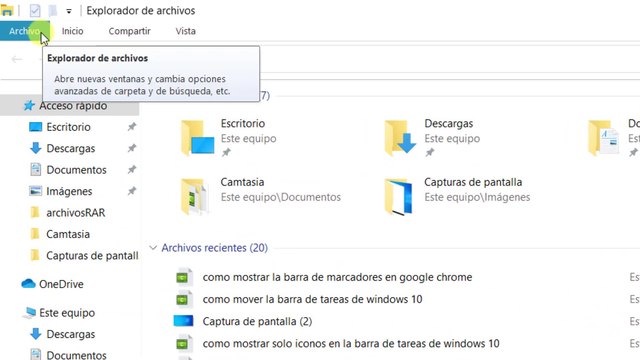Open archivosRAR folder in sidebar
Screen dimensions: 640x360
[x=76, y=213]
